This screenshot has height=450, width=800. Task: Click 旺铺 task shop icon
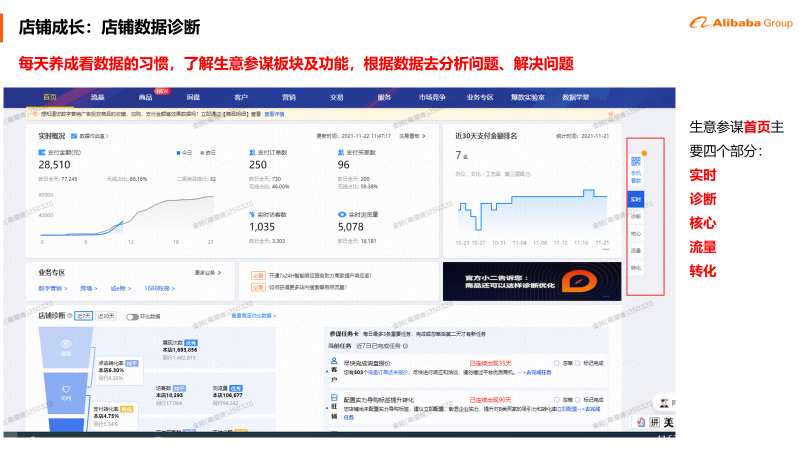334,397
